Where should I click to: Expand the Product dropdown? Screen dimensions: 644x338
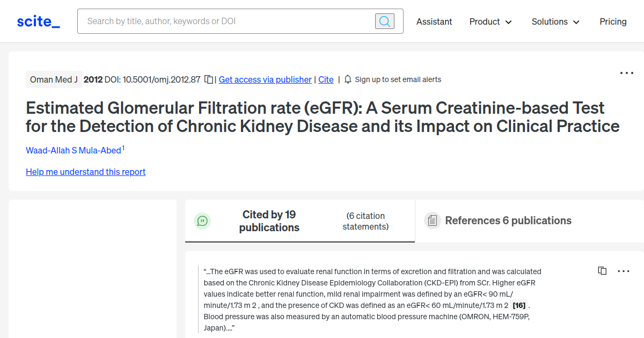tap(490, 21)
